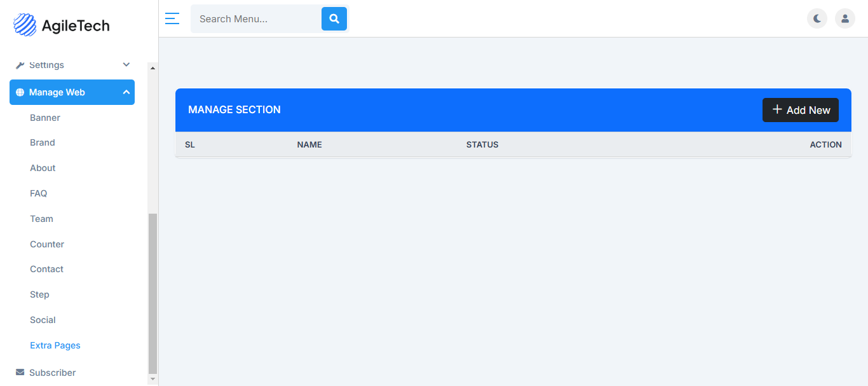Open the Banner submenu item

pyautogui.click(x=45, y=118)
